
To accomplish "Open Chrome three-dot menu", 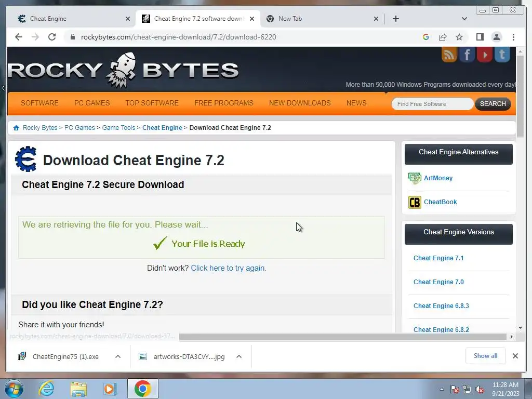I will click(x=513, y=37).
